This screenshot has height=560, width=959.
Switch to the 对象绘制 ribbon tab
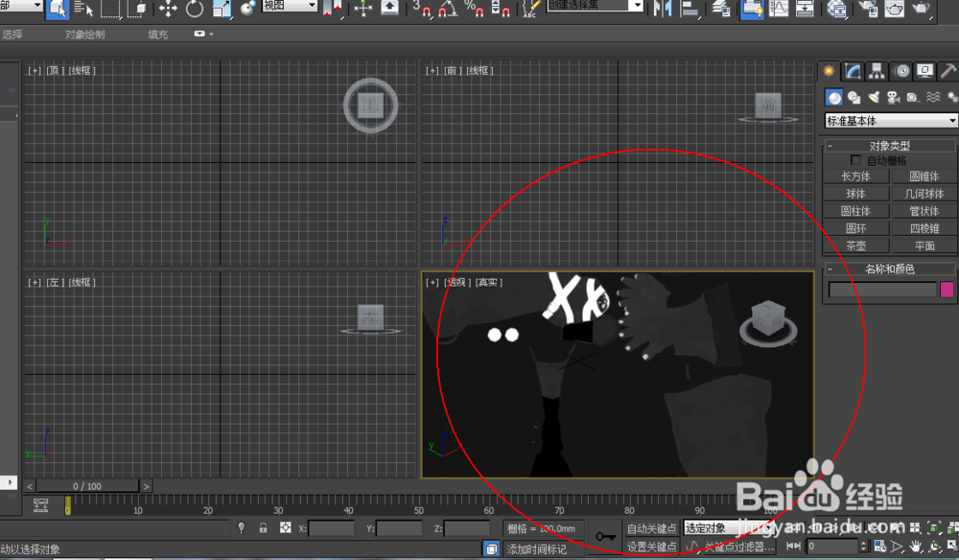click(x=85, y=35)
